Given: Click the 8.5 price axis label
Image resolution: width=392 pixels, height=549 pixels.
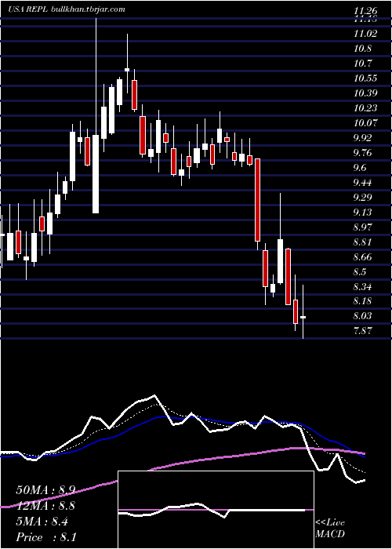Looking at the screenshot, I should click(360, 272).
